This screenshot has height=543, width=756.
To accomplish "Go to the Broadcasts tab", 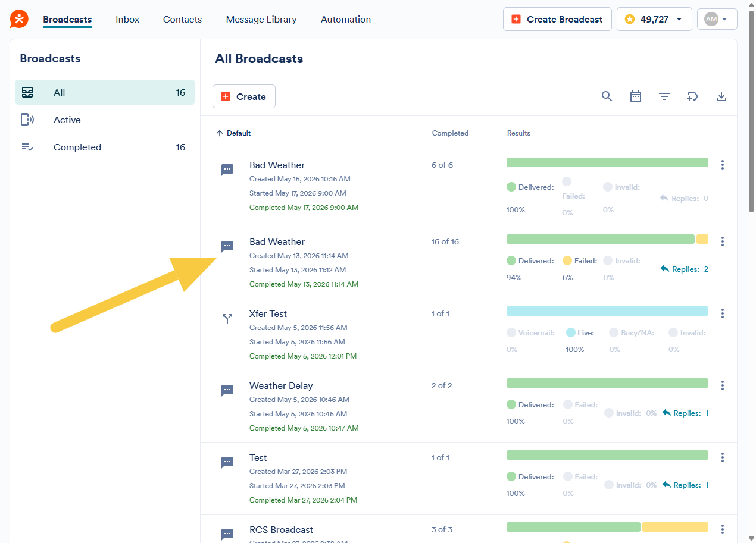I will click(x=67, y=19).
